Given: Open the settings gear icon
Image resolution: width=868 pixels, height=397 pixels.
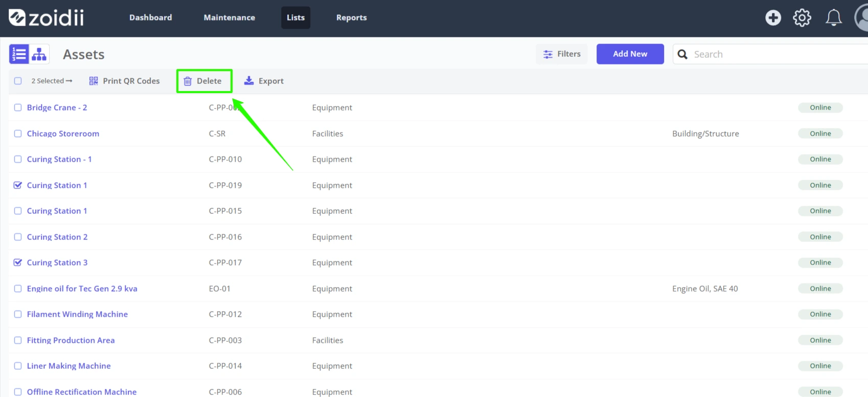Looking at the screenshot, I should [x=802, y=18].
